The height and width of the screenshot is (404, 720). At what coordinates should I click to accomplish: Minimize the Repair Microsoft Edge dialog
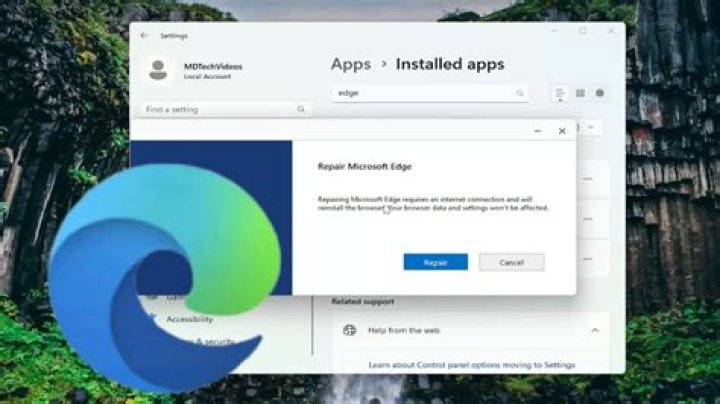[538, 131]
